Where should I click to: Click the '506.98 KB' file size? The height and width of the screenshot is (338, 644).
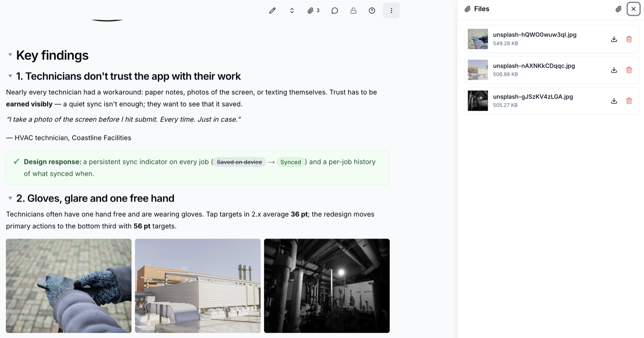(x=506, y=74)
